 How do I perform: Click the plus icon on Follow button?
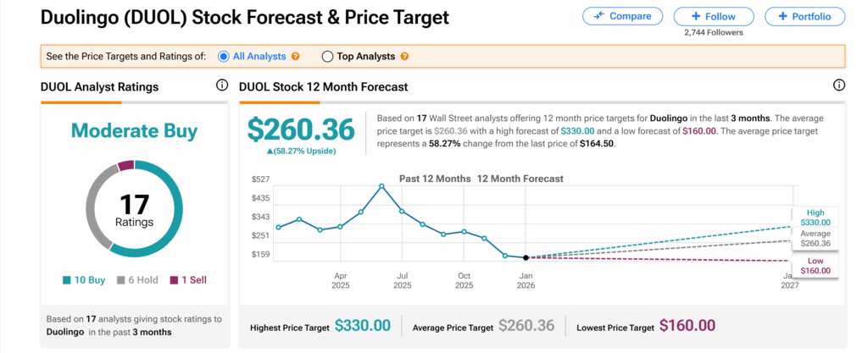coord(695,16)
